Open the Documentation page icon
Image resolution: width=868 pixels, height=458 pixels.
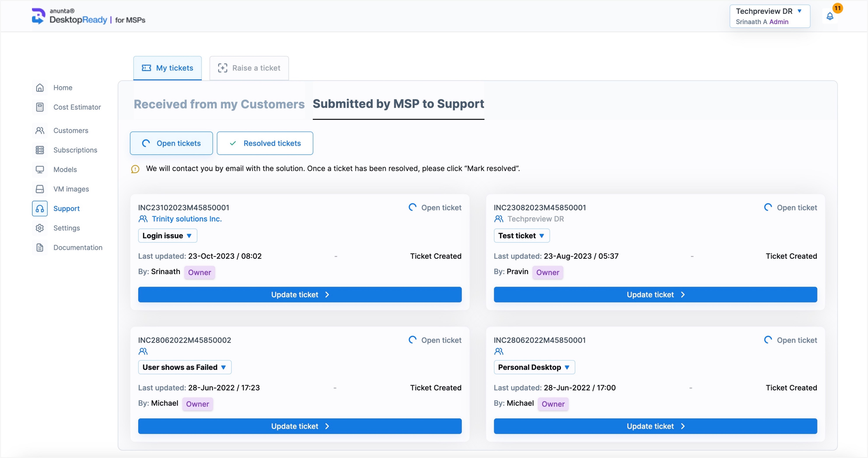[x=40, y=248]
